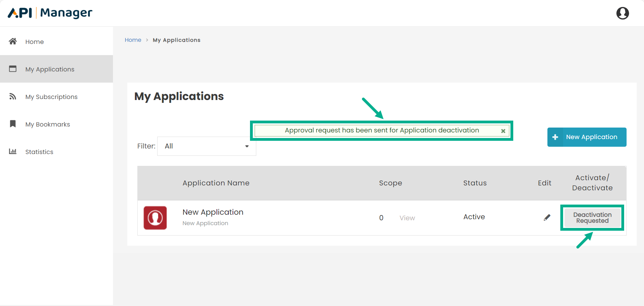Viewport: 644px width, 306px height.
Task: Dismiss the approval request notification
Action: click(503, 131)
